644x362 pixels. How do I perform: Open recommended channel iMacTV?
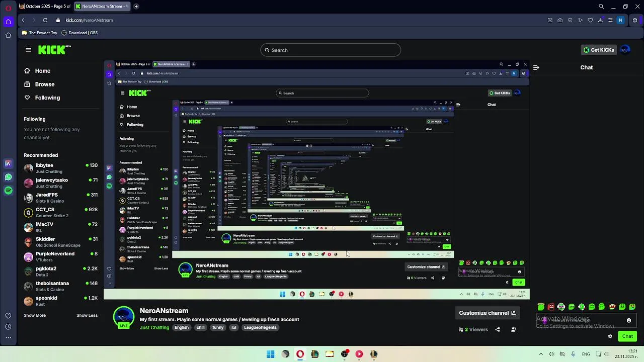60,227
